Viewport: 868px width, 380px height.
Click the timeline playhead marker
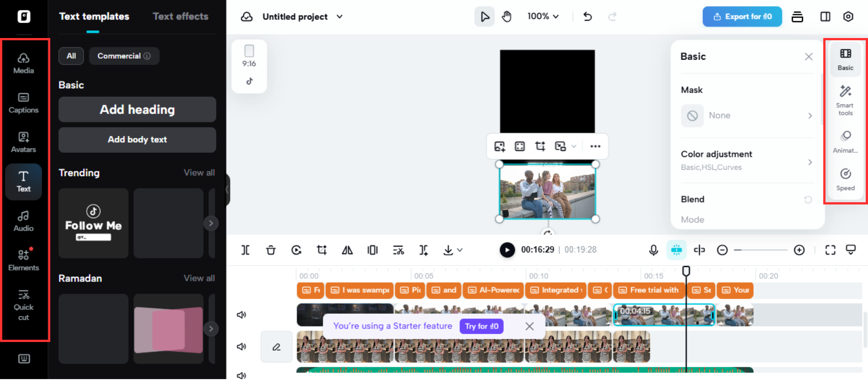click(x=686, y=271)
